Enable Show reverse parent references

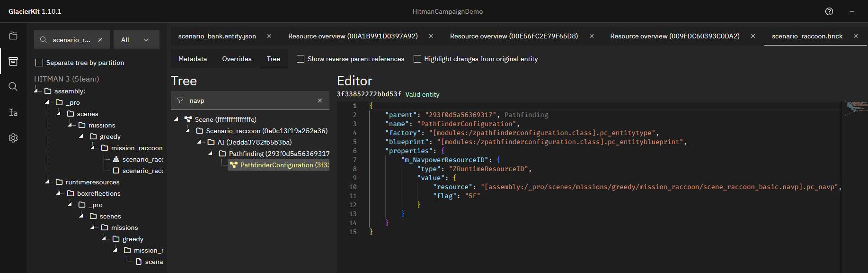coord(300,59)
